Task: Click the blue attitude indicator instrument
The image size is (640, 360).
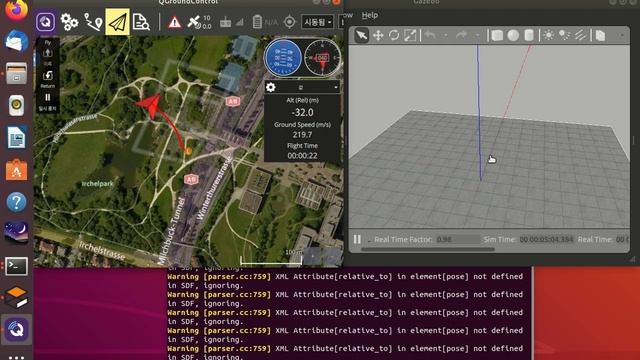Action: [283, 58]
